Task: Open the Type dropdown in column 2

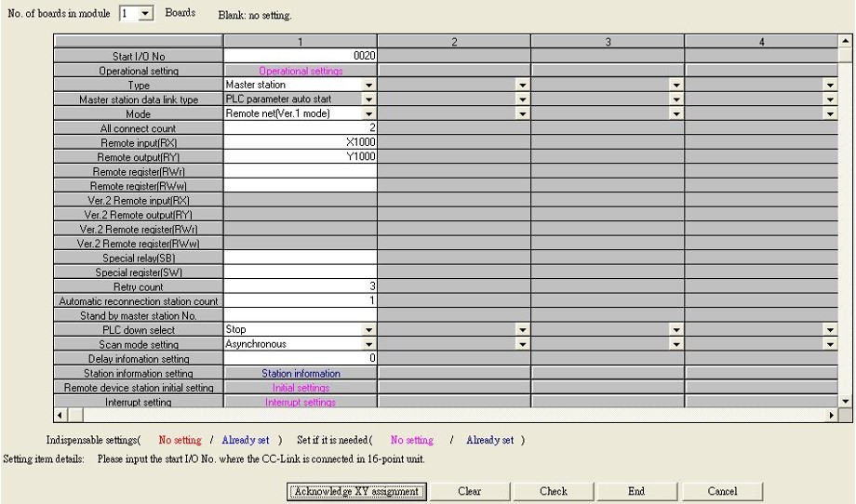Action: pos(523,86)
